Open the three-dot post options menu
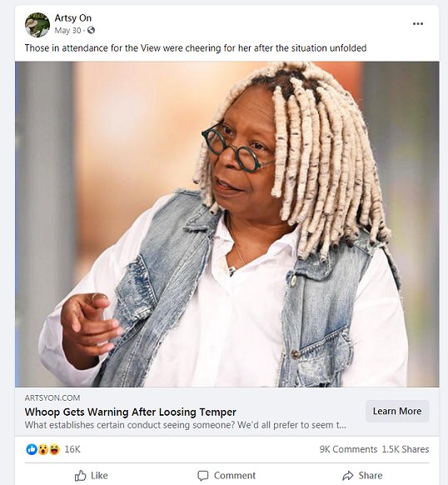 coord(418,24)
